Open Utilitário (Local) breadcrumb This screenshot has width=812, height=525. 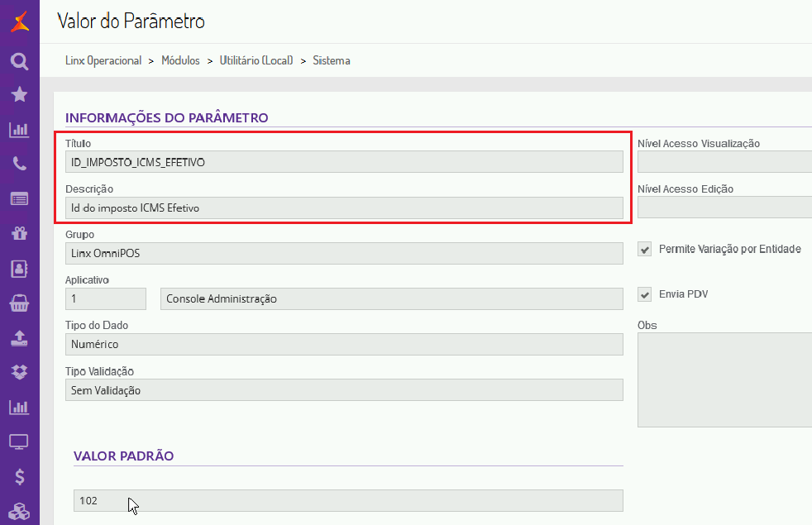click(256, 60)
